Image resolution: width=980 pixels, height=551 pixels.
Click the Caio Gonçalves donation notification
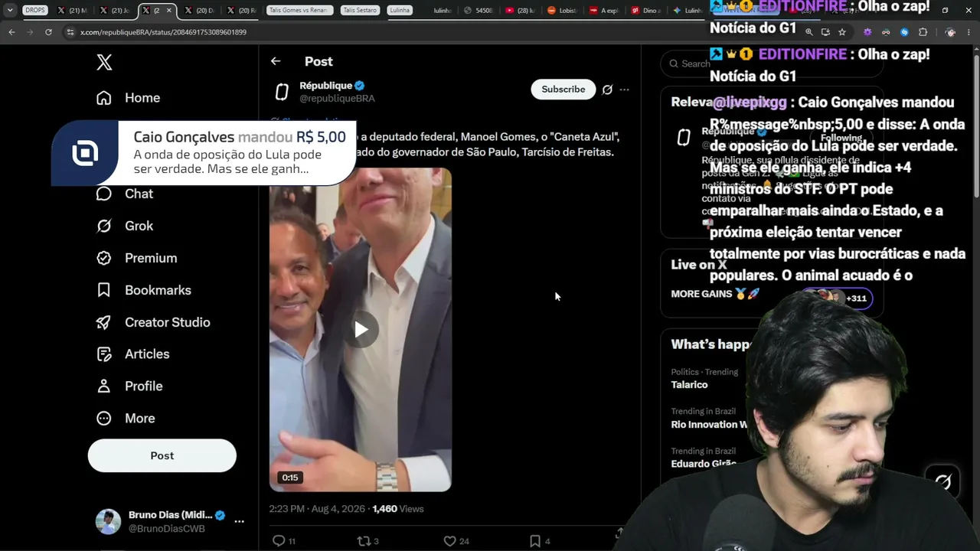pyautogui.click(x=204, y=153)
